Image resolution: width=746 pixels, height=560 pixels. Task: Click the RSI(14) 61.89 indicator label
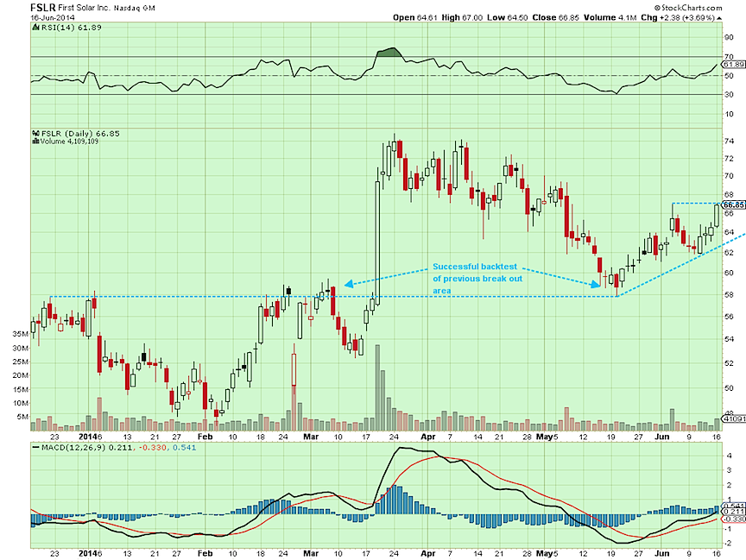[72, 28]
